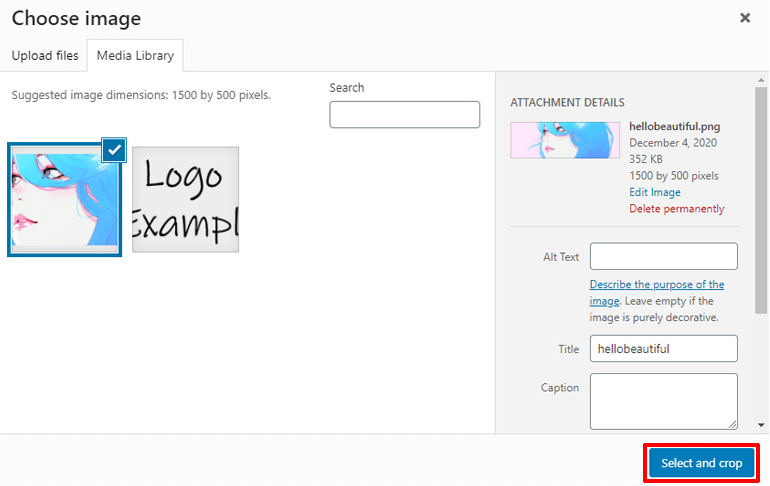Select the hellobeautiful anime image thumbnail
Image resolution: width=770 pixels, height=486 pixels.
pyautogui.click(x=65, y=199)
